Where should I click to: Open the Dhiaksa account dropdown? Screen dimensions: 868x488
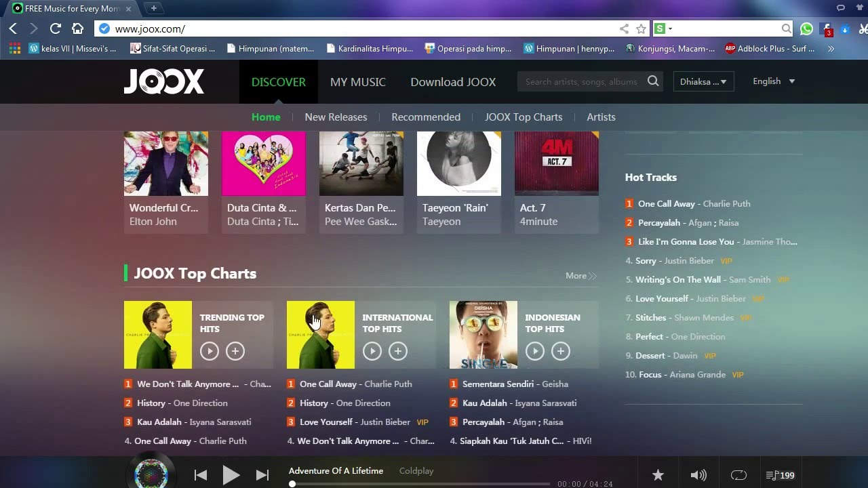tap(703, 81)
